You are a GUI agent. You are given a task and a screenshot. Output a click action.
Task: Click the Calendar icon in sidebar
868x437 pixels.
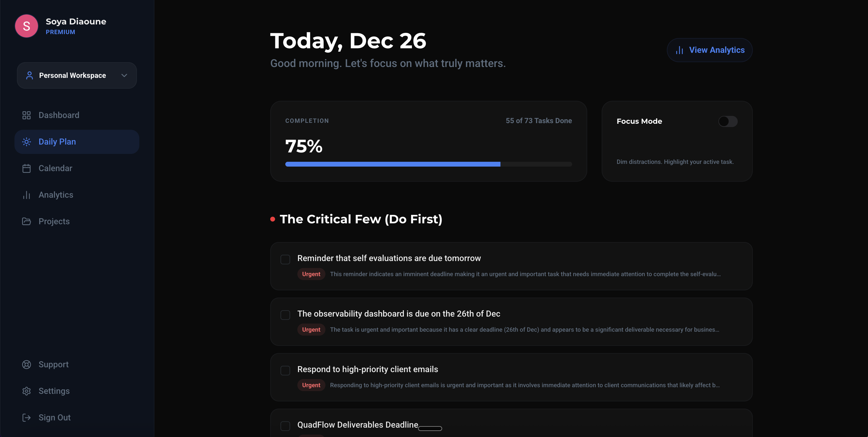(26, 168)
